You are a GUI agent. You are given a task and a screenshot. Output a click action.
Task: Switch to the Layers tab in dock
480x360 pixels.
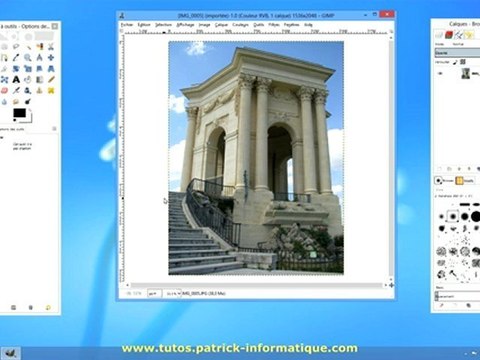coord(439,35)
